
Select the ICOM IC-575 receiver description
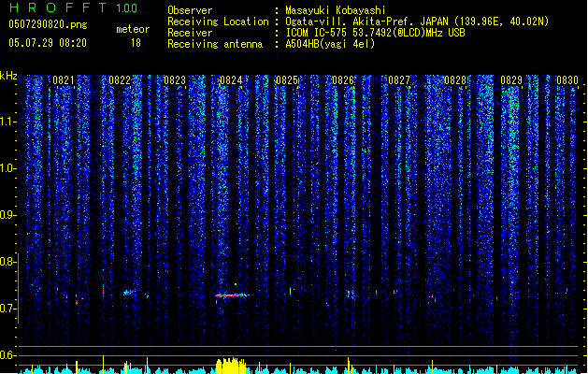coord(375,33)
